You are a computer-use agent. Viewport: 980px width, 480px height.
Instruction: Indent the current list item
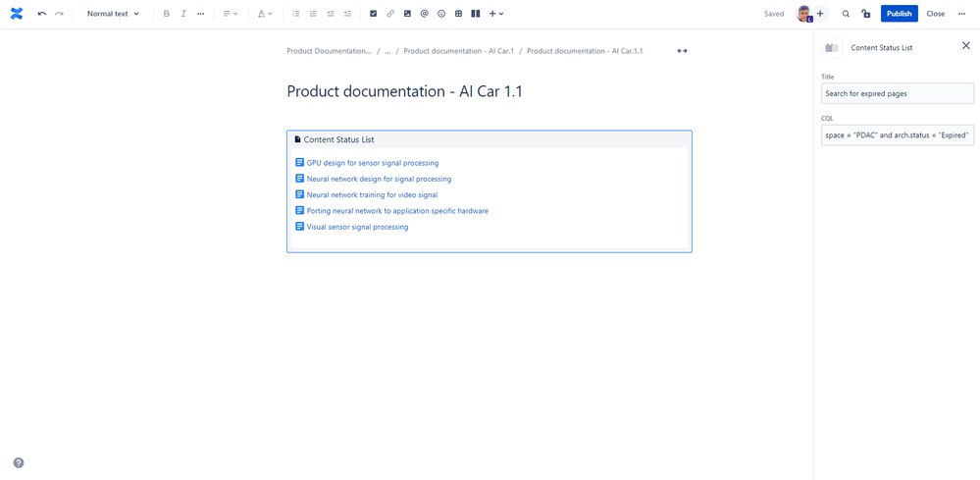(x=347, y=14)
